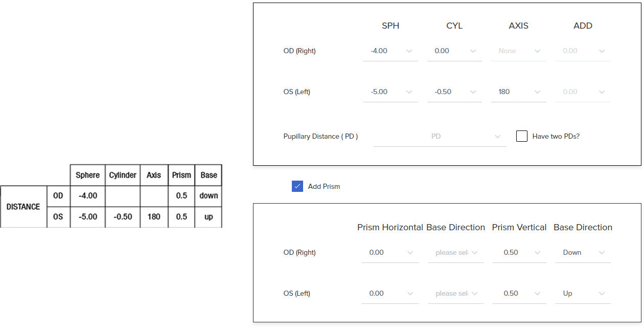Open the Pupillary Distance PD dropdown

440,137
